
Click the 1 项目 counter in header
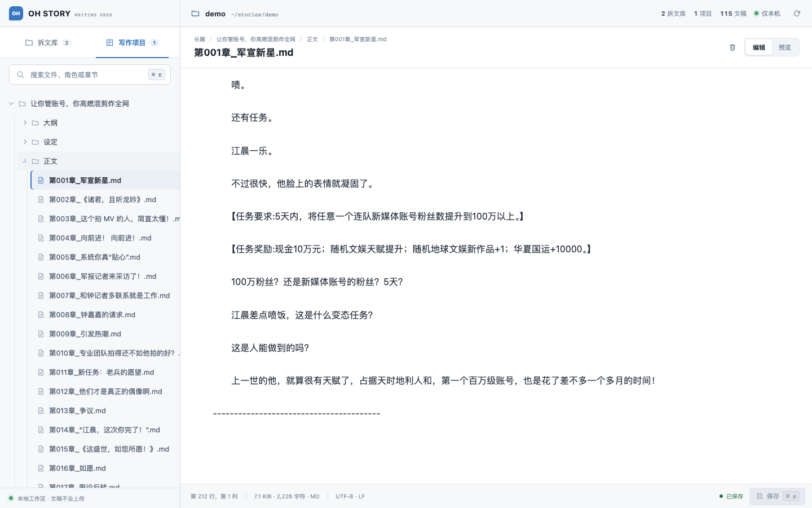click(703, 14)
